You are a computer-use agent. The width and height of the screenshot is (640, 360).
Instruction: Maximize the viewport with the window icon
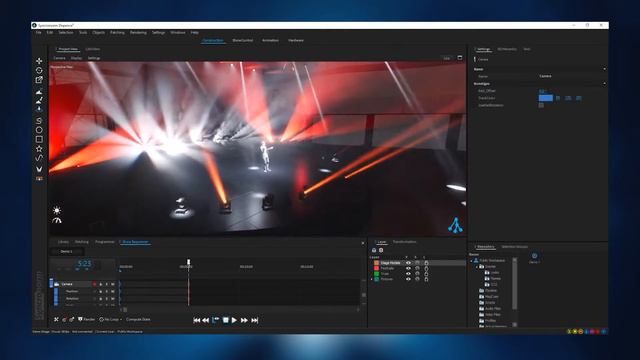(x=460, y=58)
